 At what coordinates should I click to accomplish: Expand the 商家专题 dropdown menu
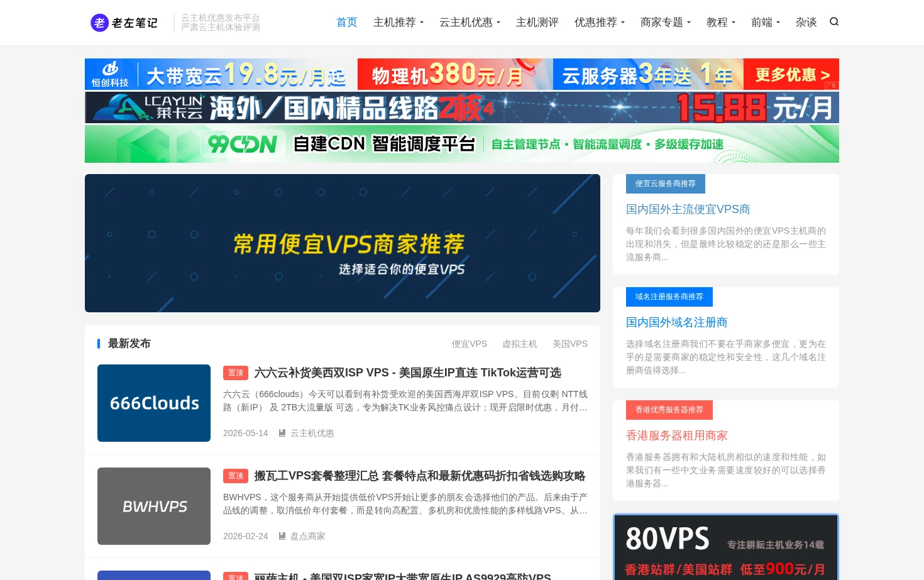(x=666, y=23)
